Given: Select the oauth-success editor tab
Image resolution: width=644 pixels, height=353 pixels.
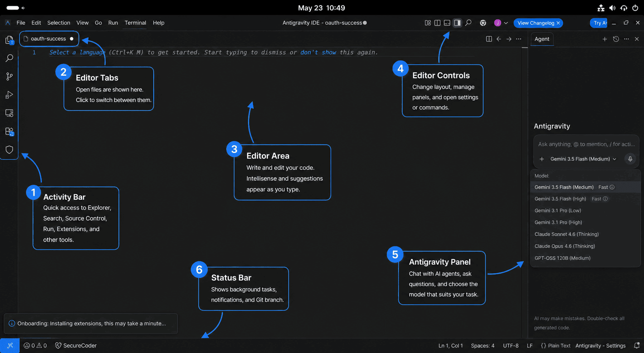Looking at the screenshot, I should pyautogui.click(x=49, y=39).
